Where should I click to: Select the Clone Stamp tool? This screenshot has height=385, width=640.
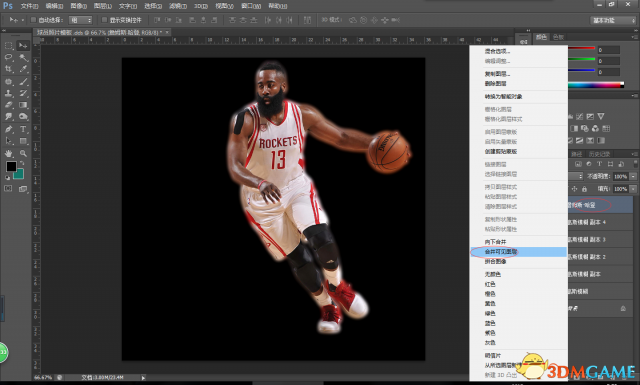[9, 93]
